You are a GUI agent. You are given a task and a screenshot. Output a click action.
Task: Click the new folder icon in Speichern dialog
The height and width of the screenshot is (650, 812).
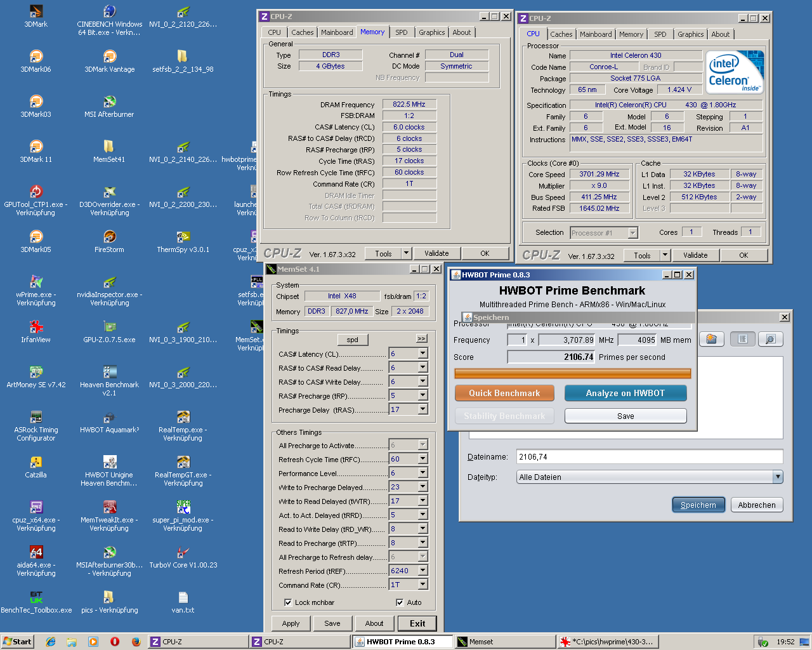(x=712, y=339)
